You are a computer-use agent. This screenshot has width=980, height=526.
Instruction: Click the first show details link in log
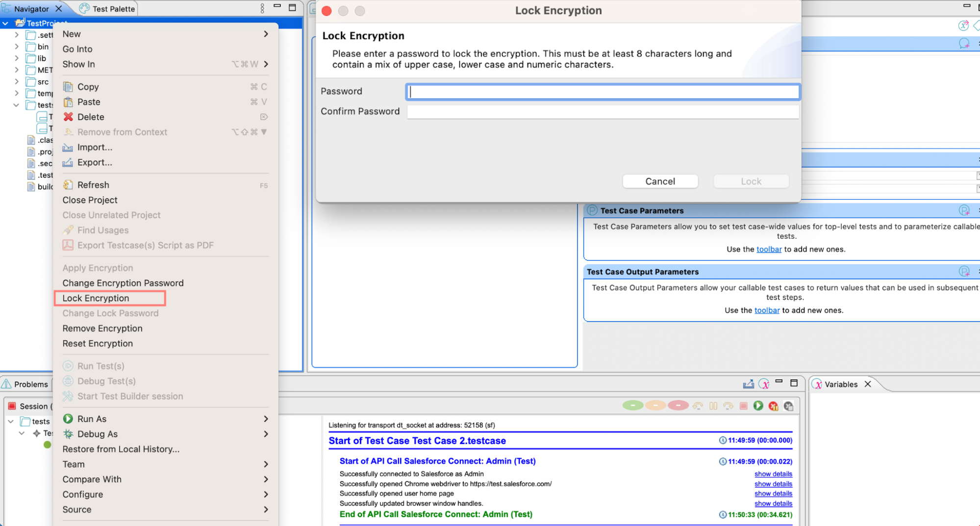(773, 474)
